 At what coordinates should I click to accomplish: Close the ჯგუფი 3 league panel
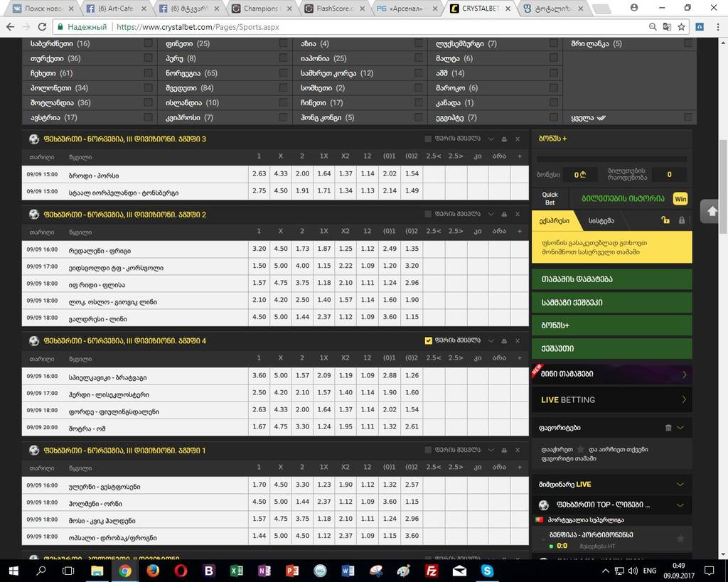tap(518, 139)
